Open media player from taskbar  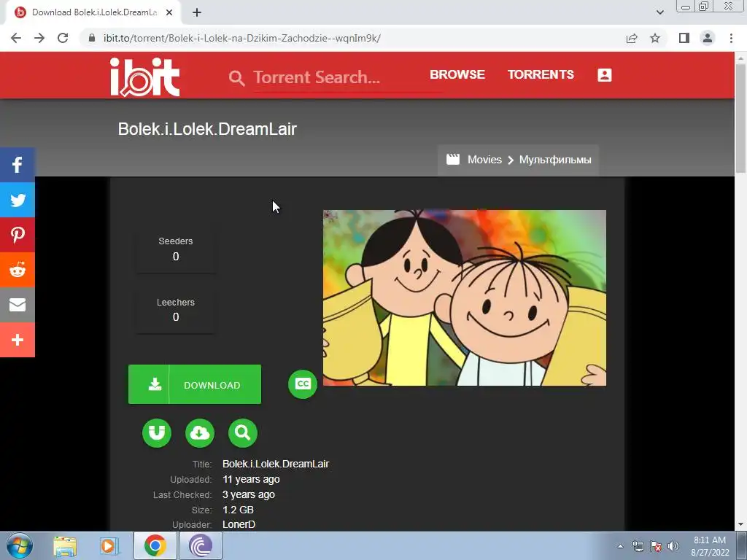pyautogui.click(x=109, y=545)
